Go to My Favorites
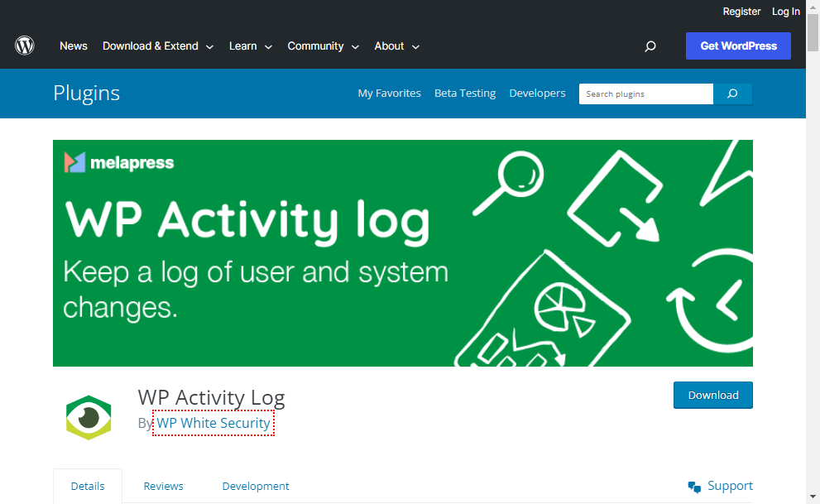 point(389,94)
